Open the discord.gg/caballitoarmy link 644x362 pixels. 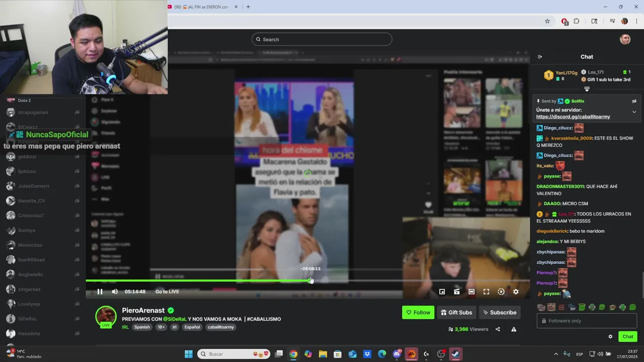point(573,117)
